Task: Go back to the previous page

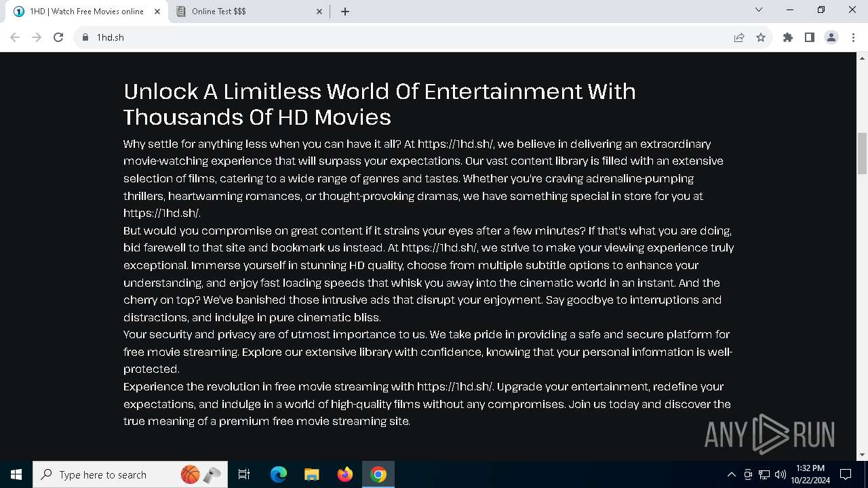Action: [x=15, y=37]
